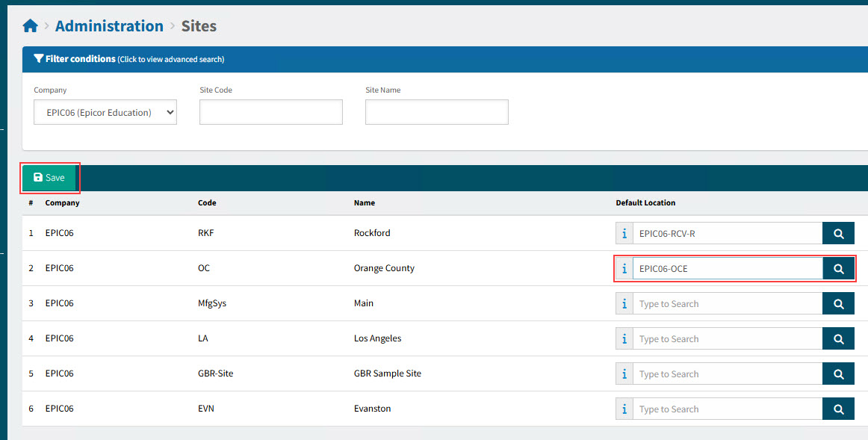This screenshot has width=868, height=440.
Task: Open info icon for Evanston row
Action: coord(624,409)
